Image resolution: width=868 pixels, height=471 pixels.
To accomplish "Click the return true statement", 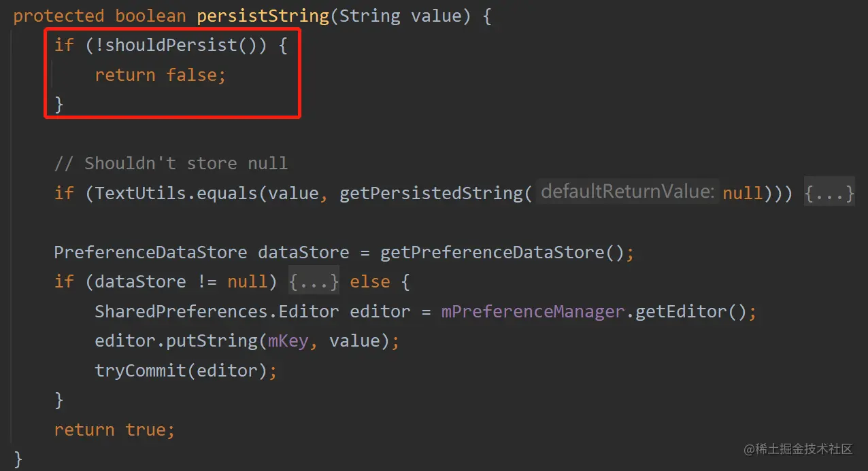I will click(x=114, y=430).
